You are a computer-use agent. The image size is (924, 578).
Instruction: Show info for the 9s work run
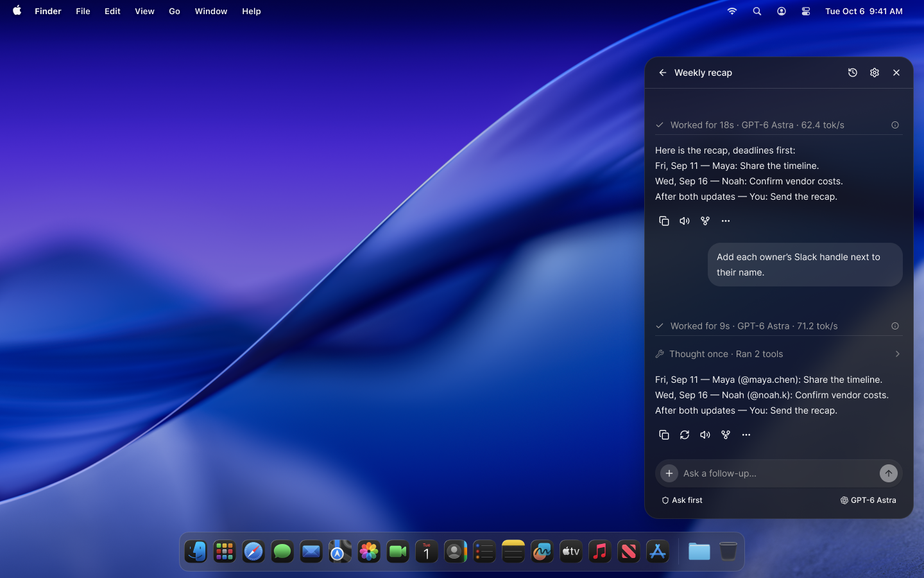[x=895, y=326]
